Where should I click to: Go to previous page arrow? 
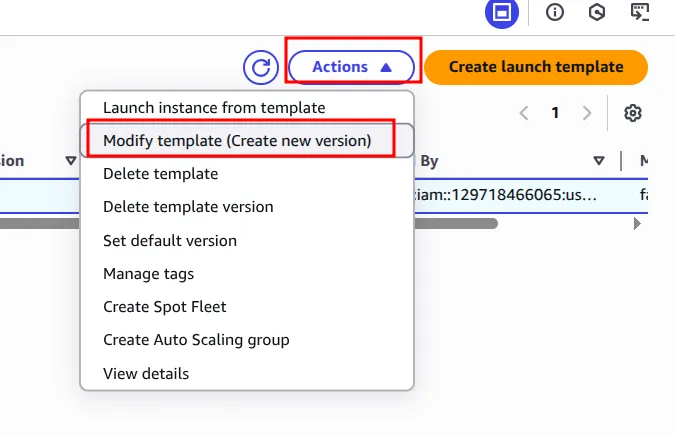click(x=524, y=113)
